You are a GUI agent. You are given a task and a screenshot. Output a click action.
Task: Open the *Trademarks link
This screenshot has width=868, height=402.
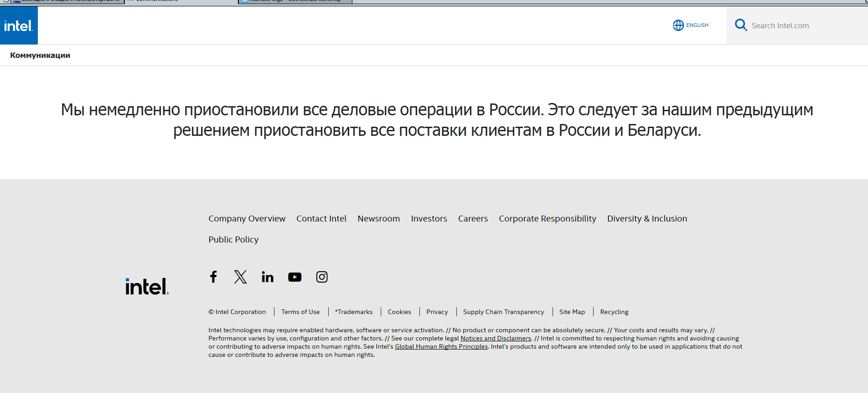point(354,312)
